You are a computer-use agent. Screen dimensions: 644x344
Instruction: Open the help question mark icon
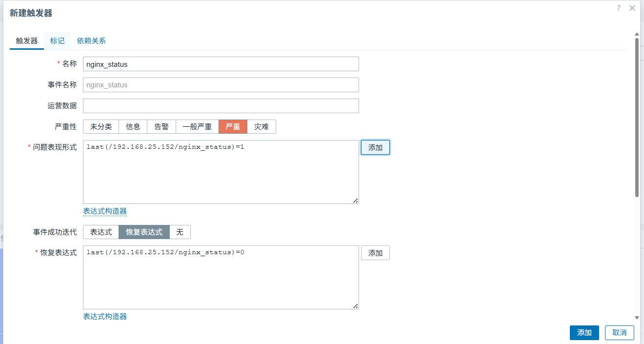[619, 8]
